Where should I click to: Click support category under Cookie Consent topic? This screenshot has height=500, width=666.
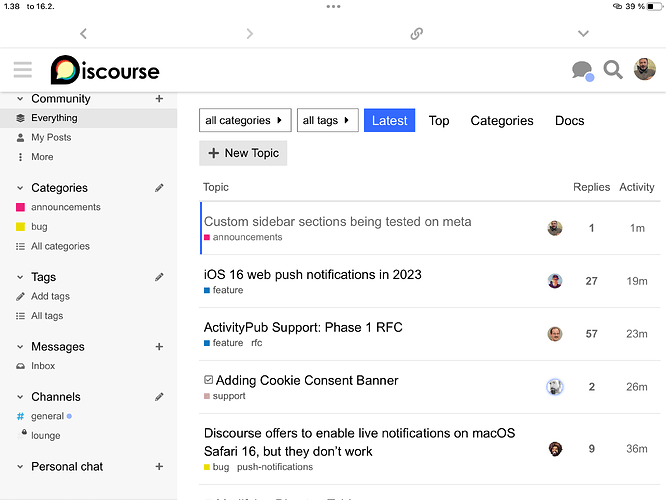click(x=225, y=396)
